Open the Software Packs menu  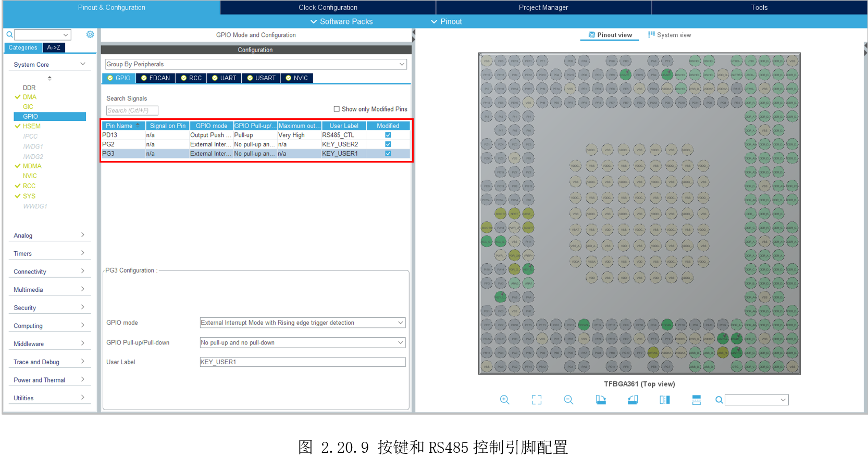tap(342, 21)
